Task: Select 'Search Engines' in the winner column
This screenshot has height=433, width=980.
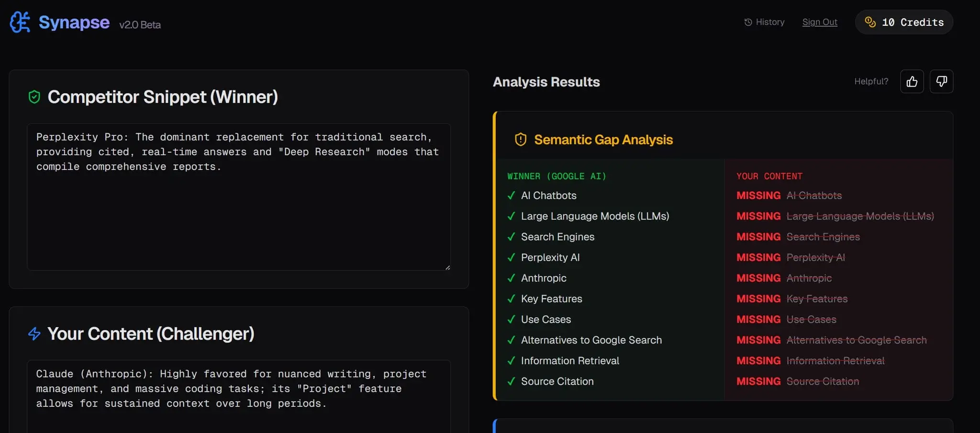Action: click(x=558, y=237)
